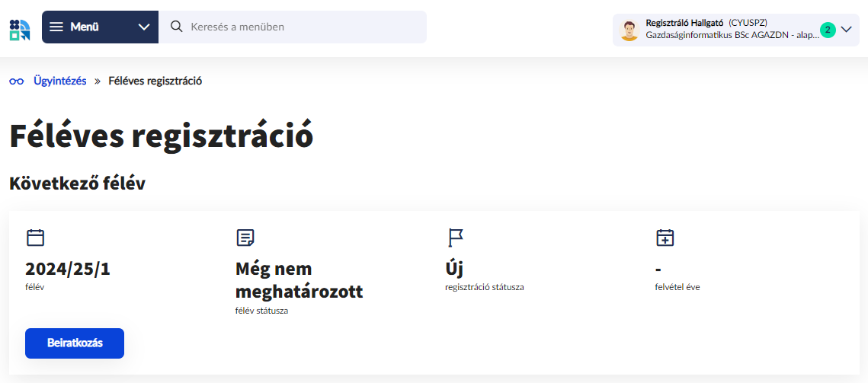Expand the user profile chevron
The image size is (868, 383).
click(846, 30)
